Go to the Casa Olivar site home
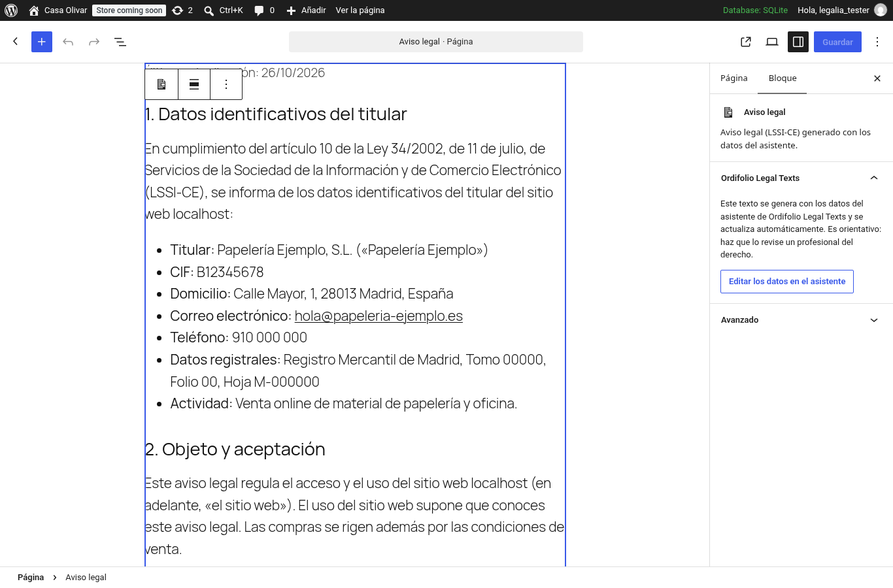Image resolution: width=893 pixels, height=588 pixels. 58,10
